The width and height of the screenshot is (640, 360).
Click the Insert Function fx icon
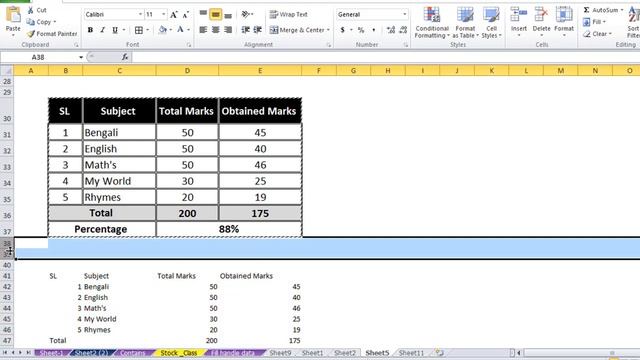tap(125, 57)
